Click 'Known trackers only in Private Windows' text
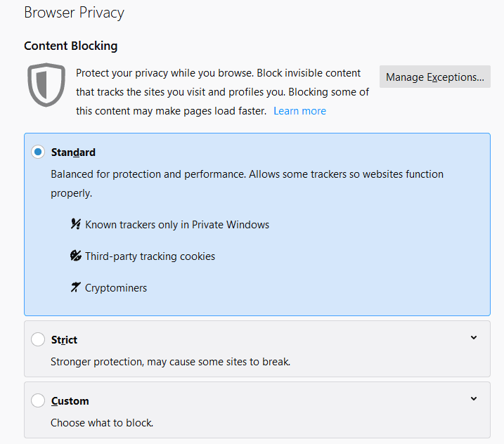 coord(177,225)
